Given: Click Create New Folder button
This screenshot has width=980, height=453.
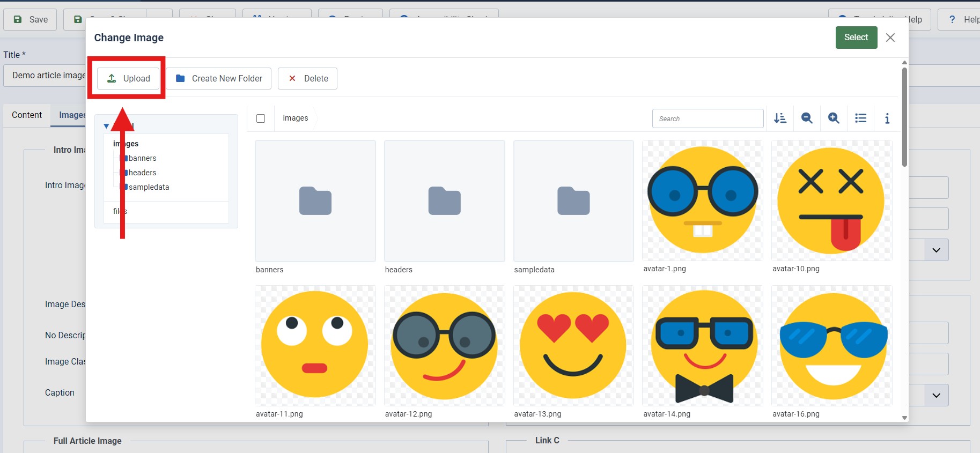Looking at the screenshot, I should click(x=218, y=78).
